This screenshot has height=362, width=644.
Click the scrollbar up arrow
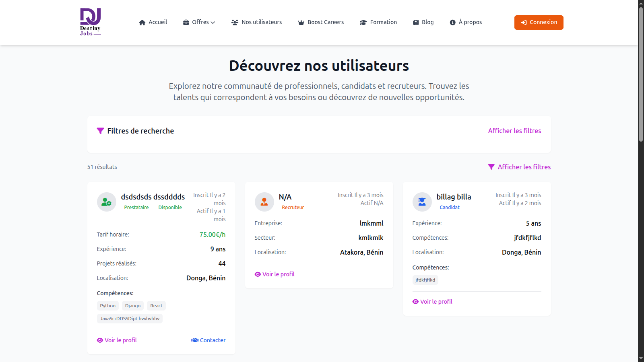641,3
